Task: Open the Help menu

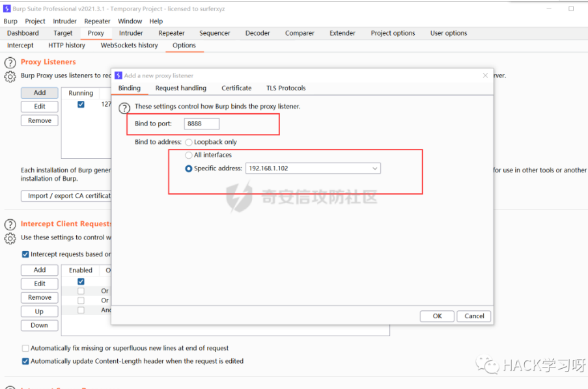Action: point(156,21)
